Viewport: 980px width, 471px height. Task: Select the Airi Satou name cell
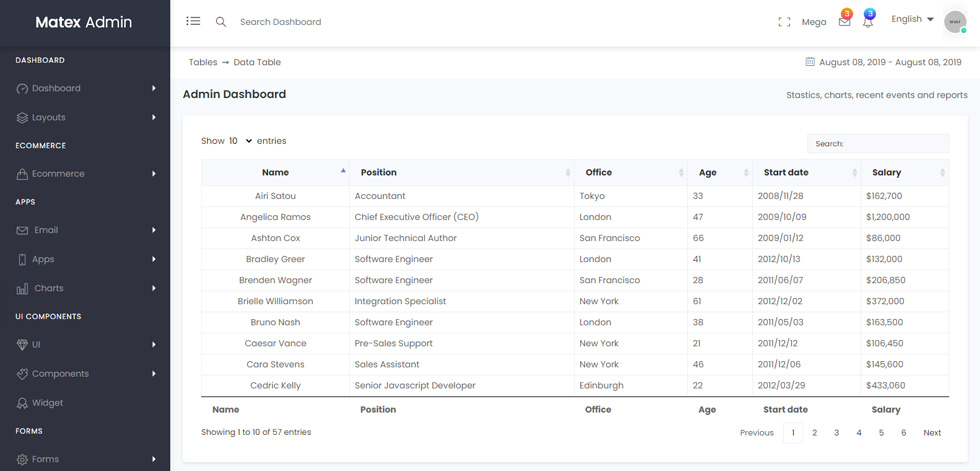(x=275, y=196)
